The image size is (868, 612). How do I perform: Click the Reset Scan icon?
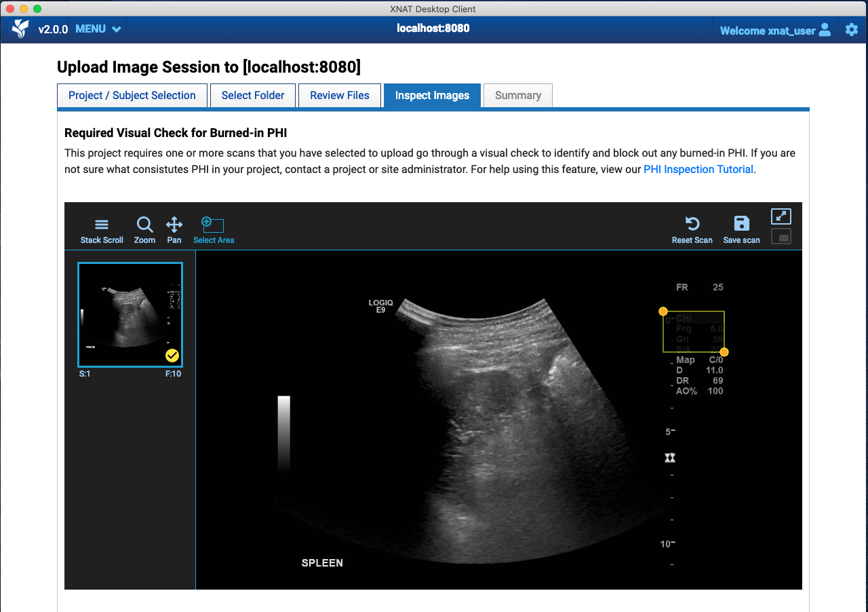point(692,230)
